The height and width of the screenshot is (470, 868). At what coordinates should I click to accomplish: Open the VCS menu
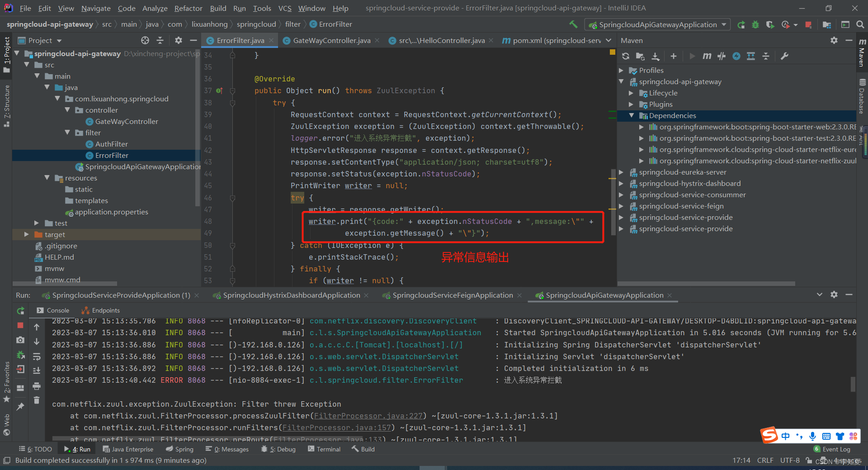pos(285,8)
